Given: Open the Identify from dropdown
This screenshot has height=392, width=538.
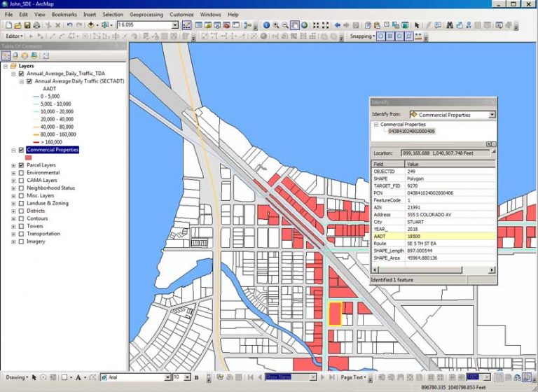Looking at the screenshot, I should click(x=492, y=114).
